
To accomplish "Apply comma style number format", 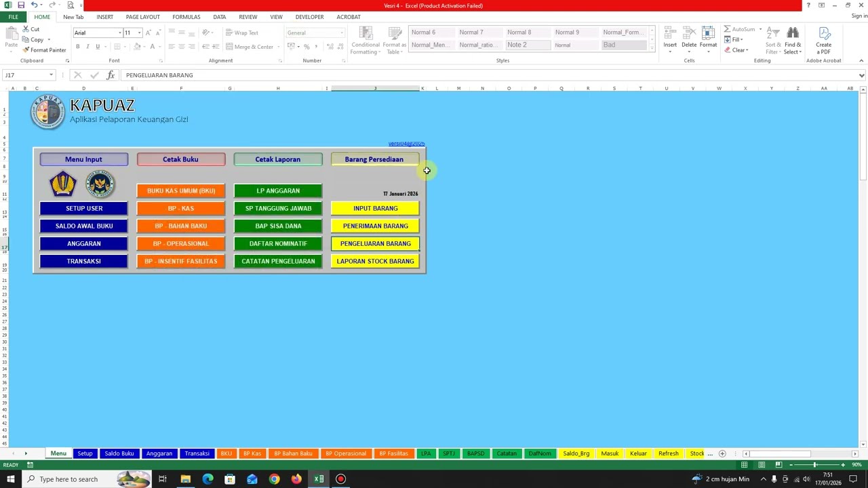I will (317, 47).
